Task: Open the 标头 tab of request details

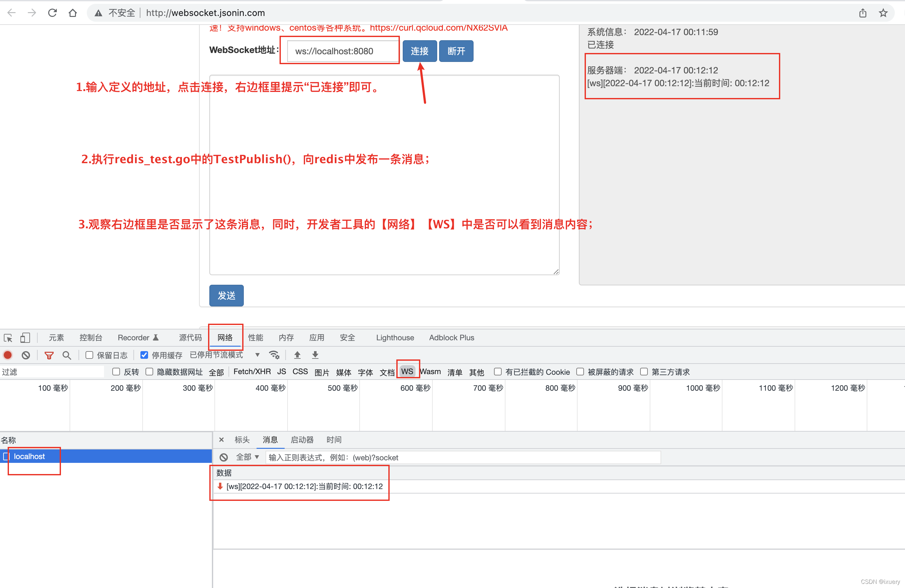Action: tap(242, 440)
